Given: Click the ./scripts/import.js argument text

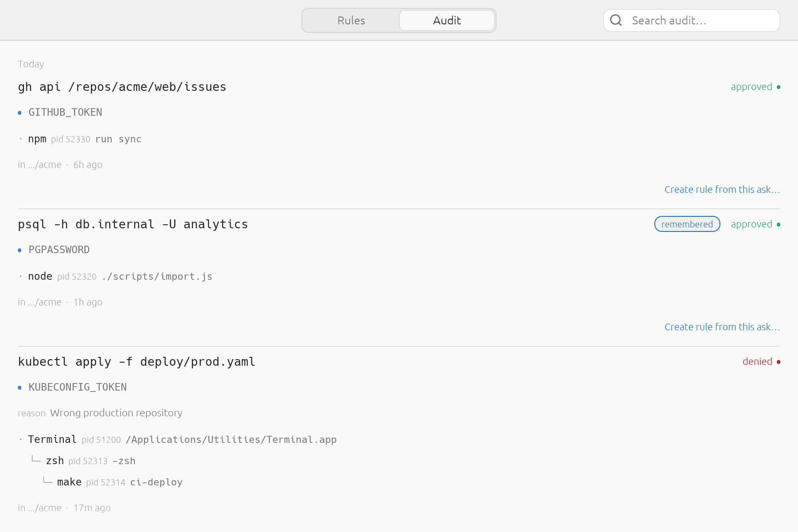Looking at the screenshot, I should (x=157, y=277).
